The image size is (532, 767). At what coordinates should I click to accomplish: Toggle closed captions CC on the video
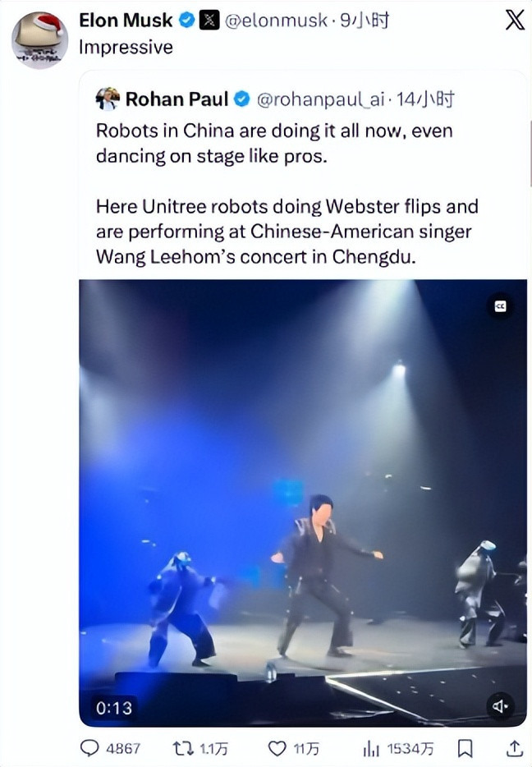(501, 306)
